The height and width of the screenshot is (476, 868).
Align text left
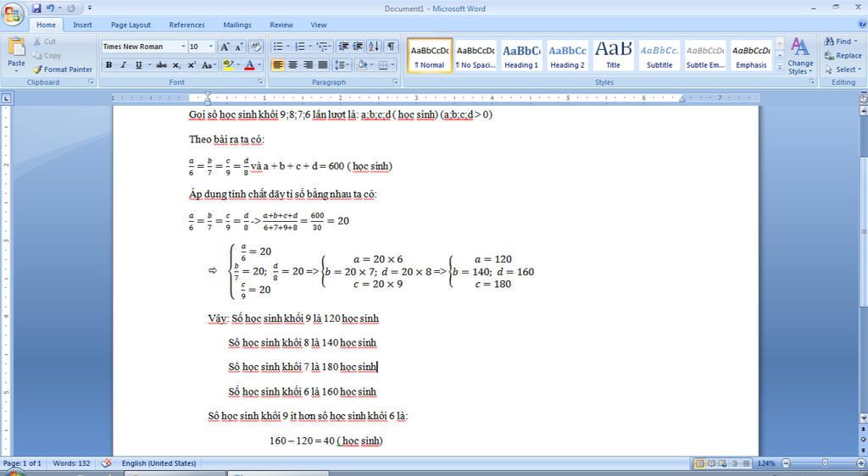point(278,65)
